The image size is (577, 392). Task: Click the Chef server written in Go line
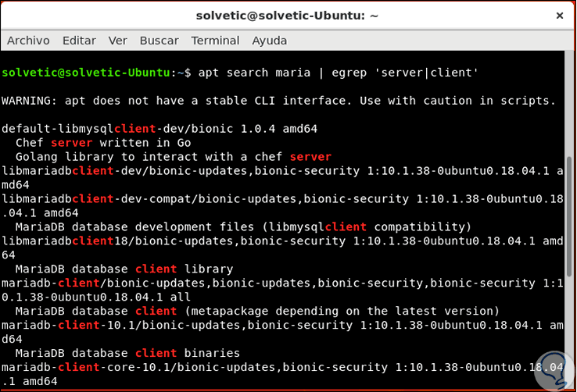pos(103,143)
